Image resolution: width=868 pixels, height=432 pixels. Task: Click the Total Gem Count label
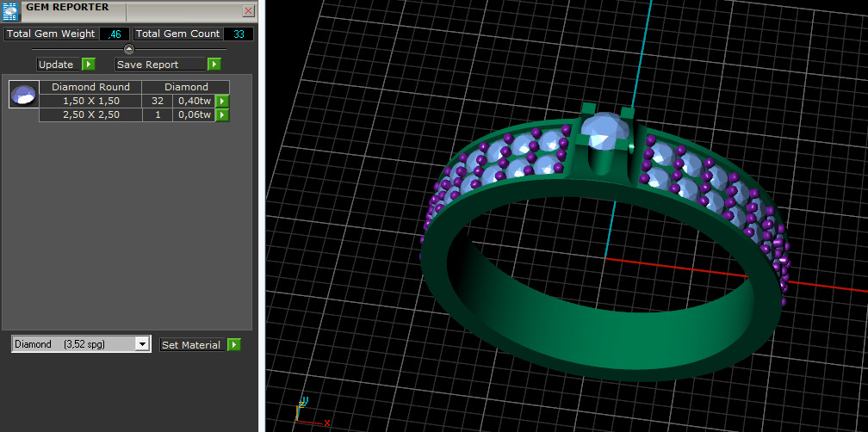[x=177, y=34]
